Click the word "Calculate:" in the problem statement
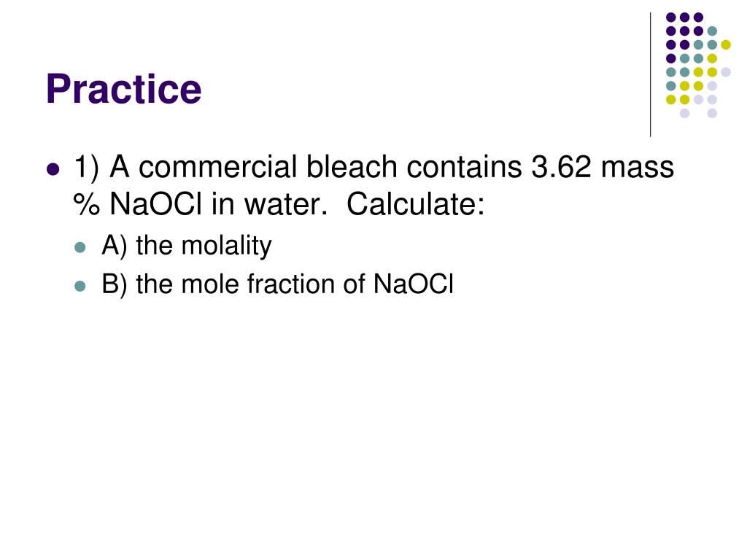Viewport: 747px width, 560px height. pyautogui.click(x=415, y=204)
